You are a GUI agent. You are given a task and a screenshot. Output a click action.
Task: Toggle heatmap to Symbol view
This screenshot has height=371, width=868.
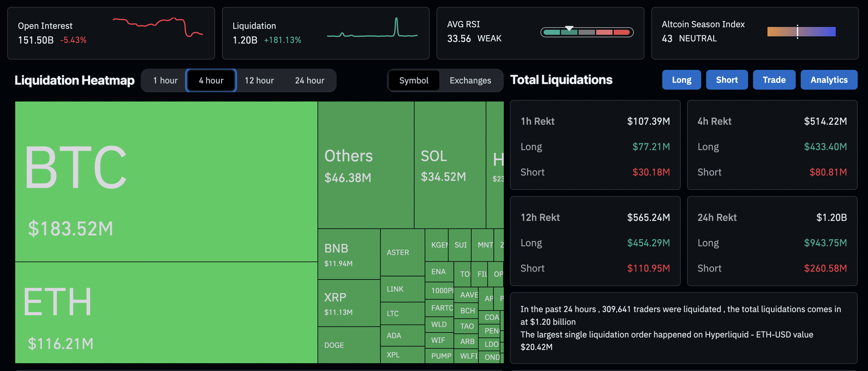coord(413,80)
